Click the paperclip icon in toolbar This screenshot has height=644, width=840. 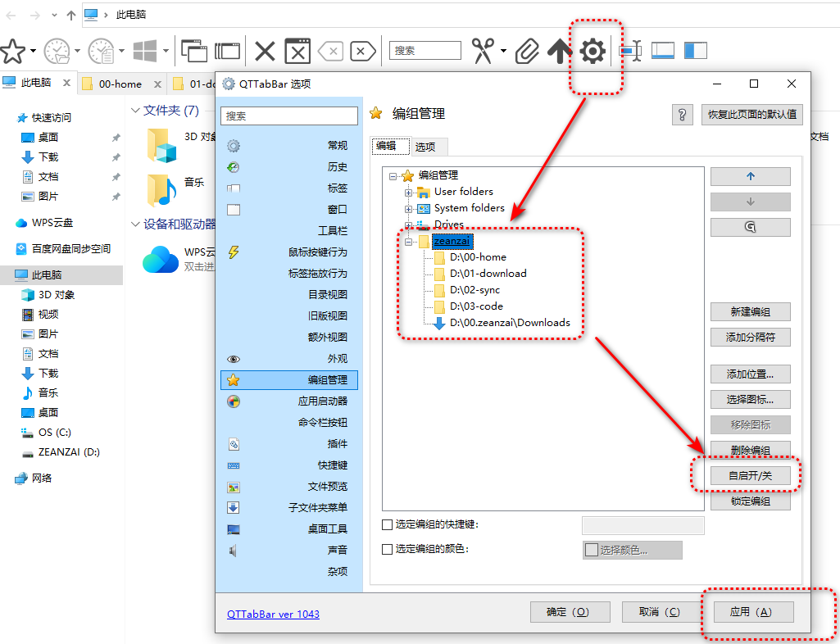(527, 52)
